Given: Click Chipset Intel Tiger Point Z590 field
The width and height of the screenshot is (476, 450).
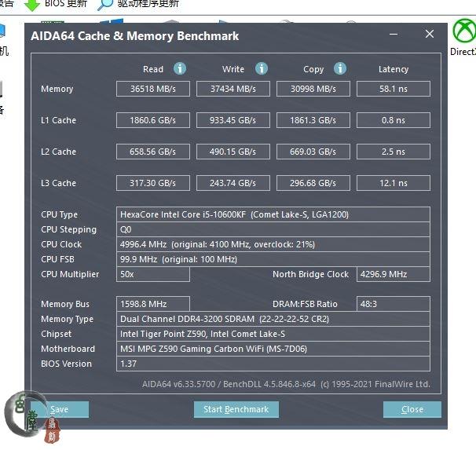Looking at the screenshot, I should (x=273, y=334).
